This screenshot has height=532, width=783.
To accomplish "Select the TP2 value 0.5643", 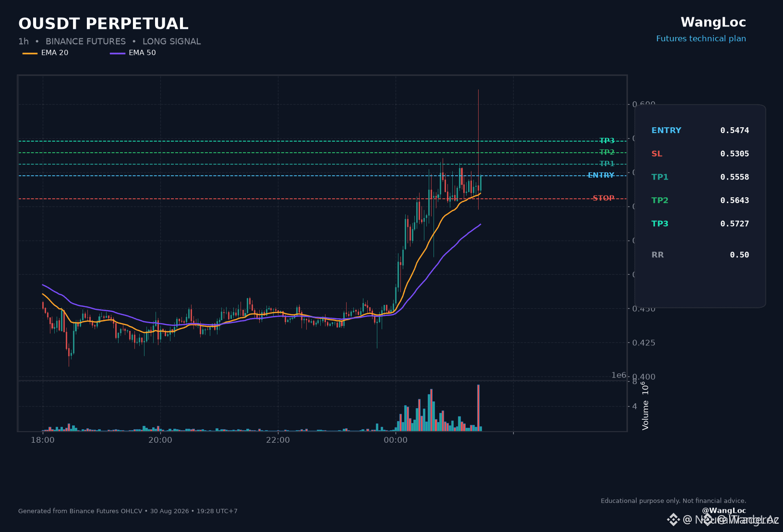I will (x=735, y=200).
